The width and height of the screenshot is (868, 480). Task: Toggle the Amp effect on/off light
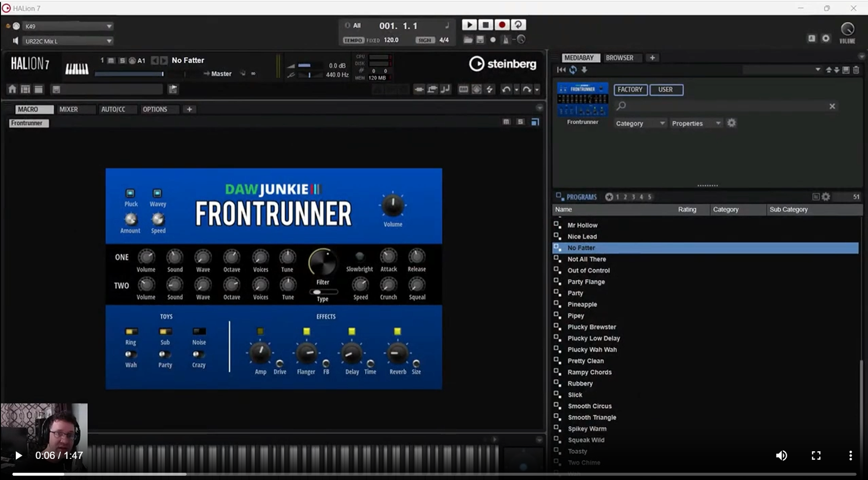tap(260, 331)
